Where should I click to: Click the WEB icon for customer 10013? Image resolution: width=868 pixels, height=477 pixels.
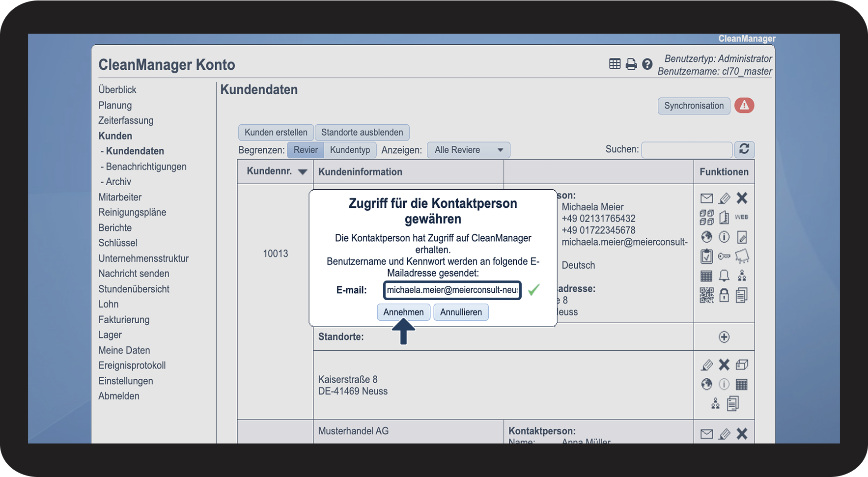(741, 217)
